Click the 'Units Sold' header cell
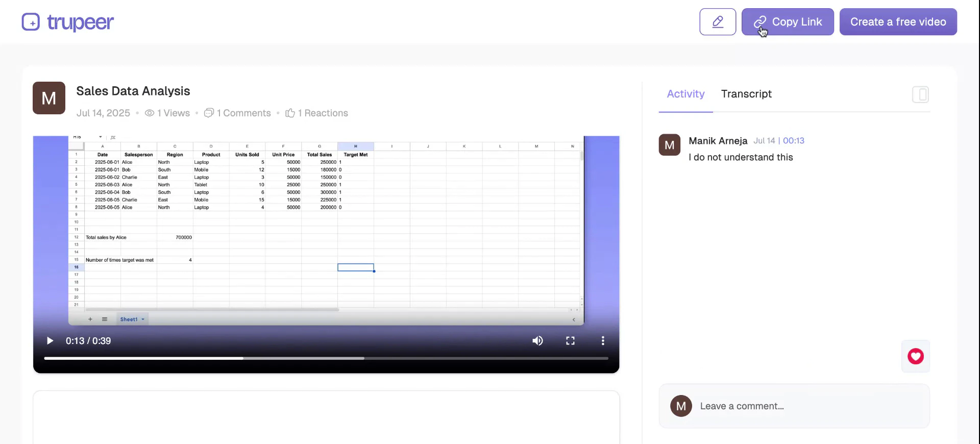Image resolution: width=980 pixels, height=444 pixels. (x=247, y=155)
